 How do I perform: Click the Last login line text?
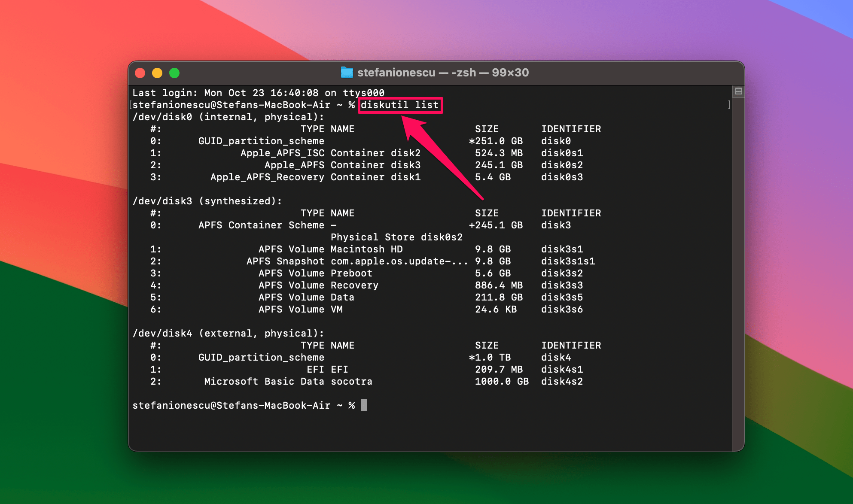[x=258, y=93]
